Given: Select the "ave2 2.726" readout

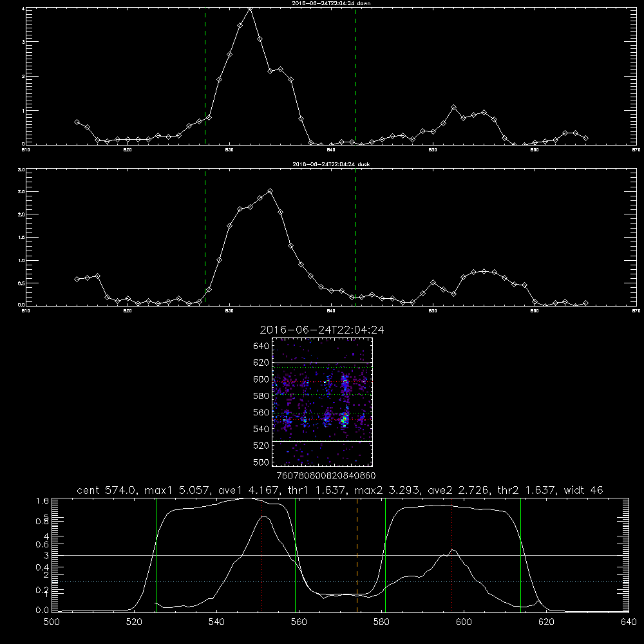Looking at the screenshot, I should coord(459,490).
